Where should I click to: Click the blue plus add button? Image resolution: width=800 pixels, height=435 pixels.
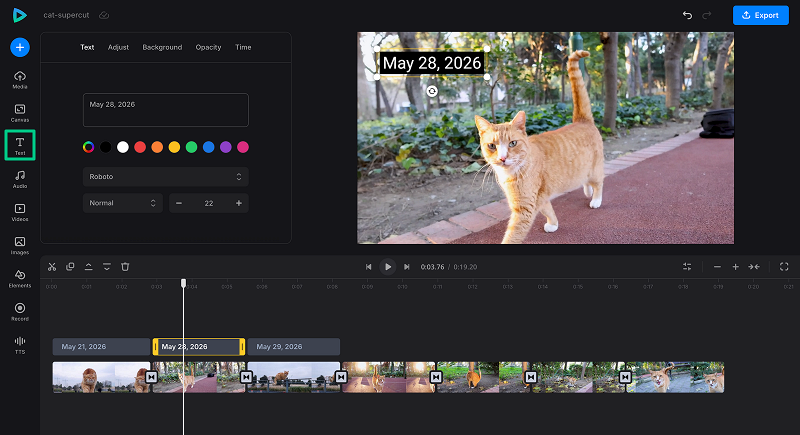(20, 47)
